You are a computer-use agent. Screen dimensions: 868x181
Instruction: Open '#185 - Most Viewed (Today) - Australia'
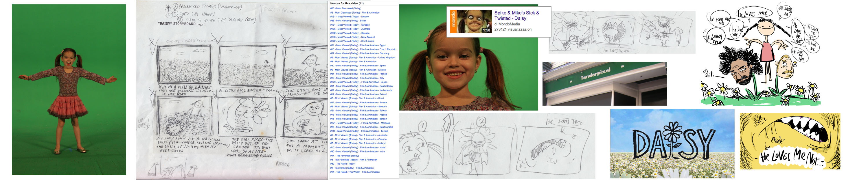tap(350, 29)
